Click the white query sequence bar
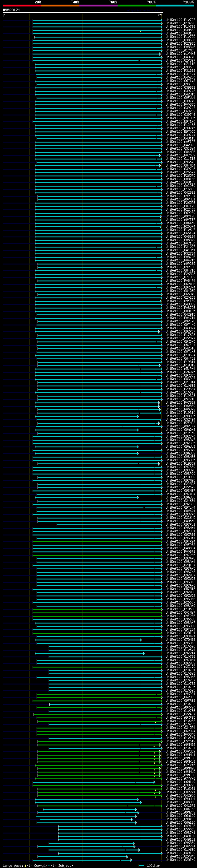The height and width of the screenshot is (868, 197). [x=83, y=13]
